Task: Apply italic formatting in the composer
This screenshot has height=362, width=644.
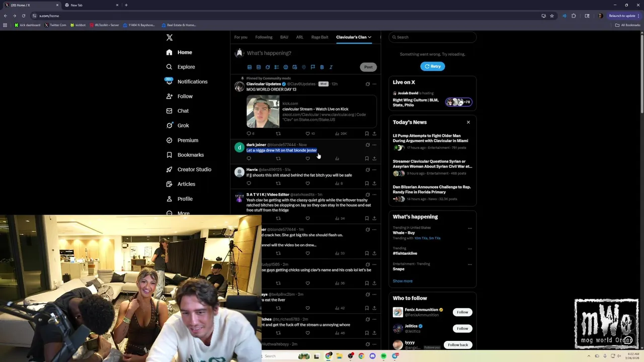Action: [x=331, y=67]
